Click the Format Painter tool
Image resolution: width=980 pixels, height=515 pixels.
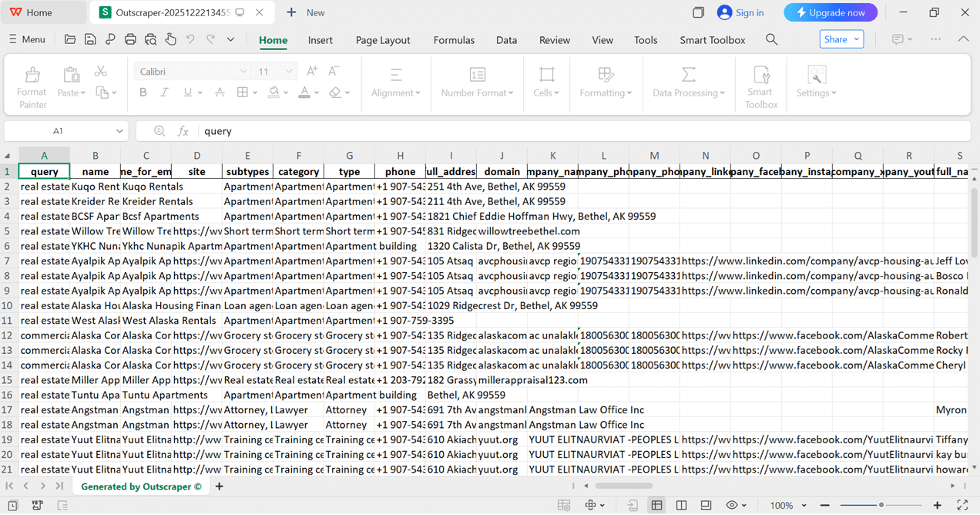click(x=32, y=86)
